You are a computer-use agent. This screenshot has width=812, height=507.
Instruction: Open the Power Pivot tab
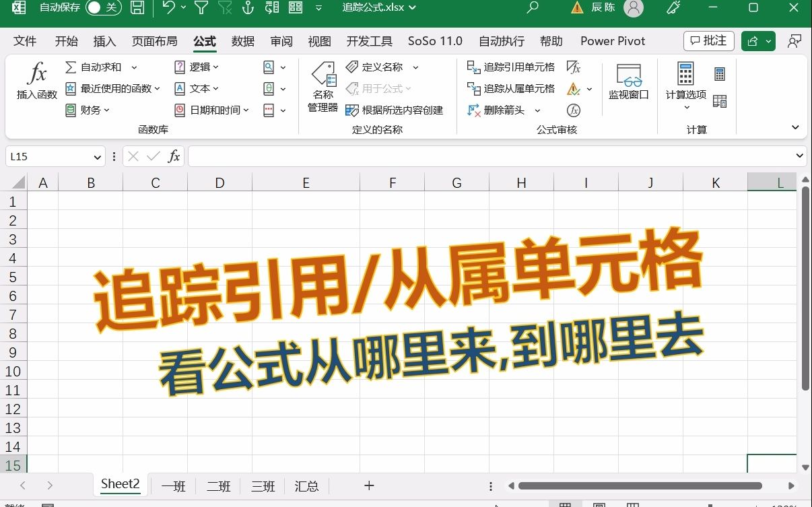pyautogui.click(x=613, y=41)
